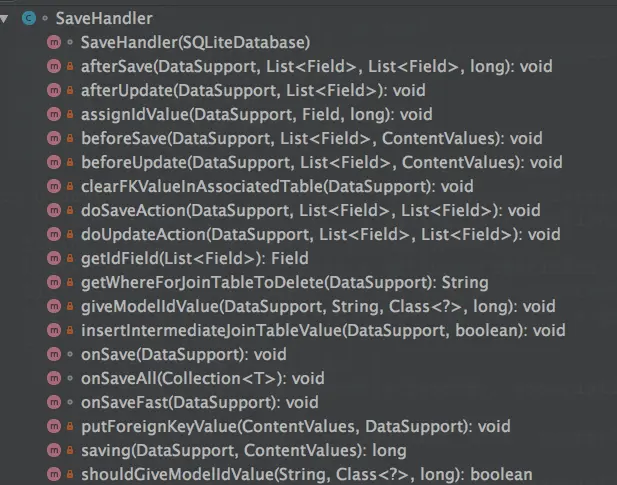Click the SaveHandler constructor method icon

(x=53, y=42)
